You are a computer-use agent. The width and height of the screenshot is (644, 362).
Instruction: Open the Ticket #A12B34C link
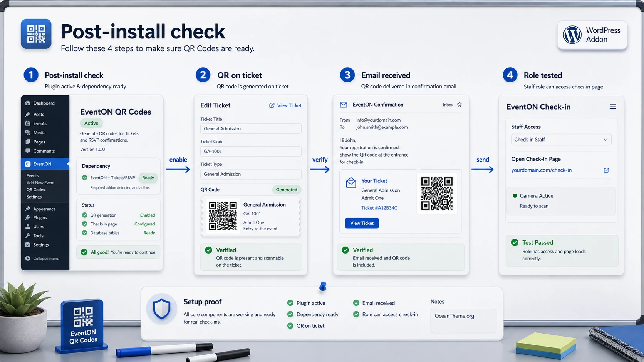click(379, 208)
